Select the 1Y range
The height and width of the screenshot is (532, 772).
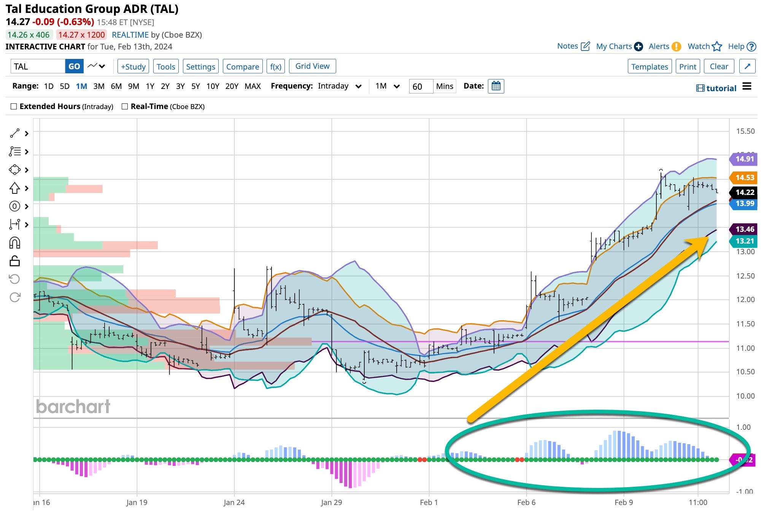tap(150, 86)
